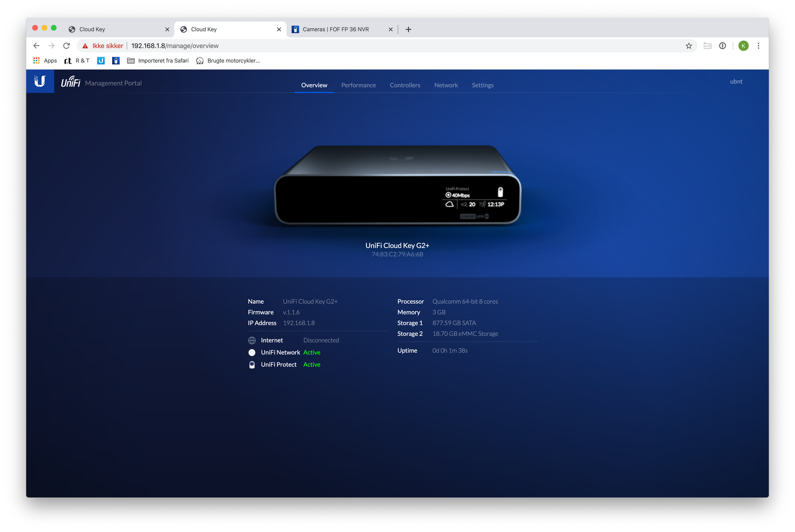Open the Network tab
The height and width of the screenshot is (532, 795).
click(x=446, y=85)
